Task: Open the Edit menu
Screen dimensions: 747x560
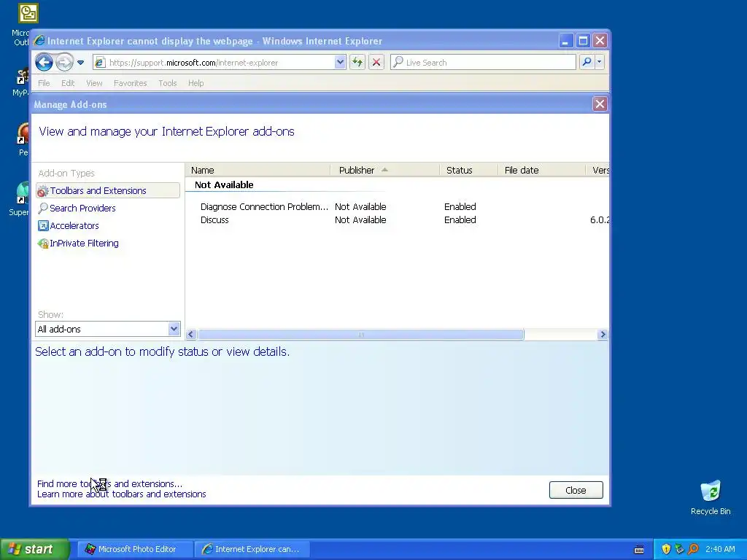Action: point(68,83)
